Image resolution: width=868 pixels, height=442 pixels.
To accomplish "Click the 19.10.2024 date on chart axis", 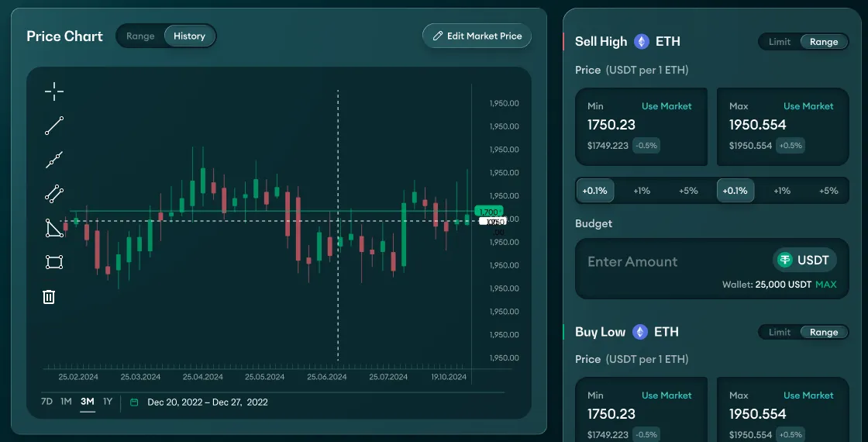I will [449, 377].
